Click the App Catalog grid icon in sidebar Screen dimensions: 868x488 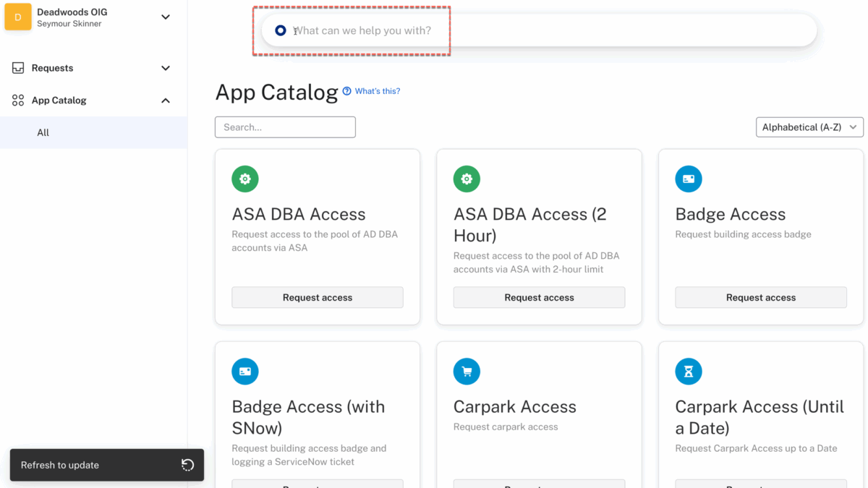click(16, 100)
